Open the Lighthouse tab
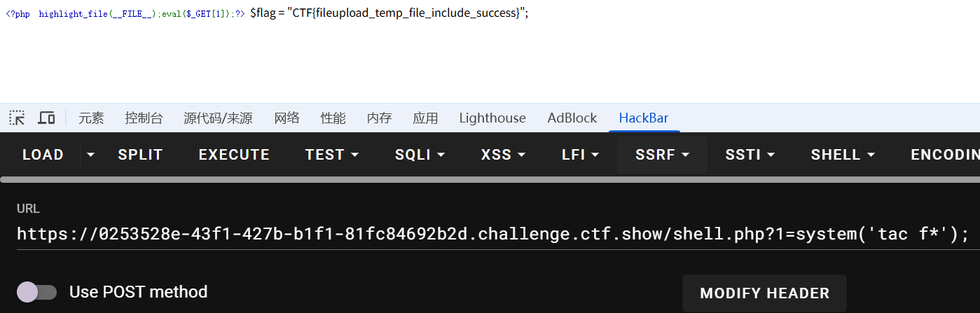 click(492, 118)
